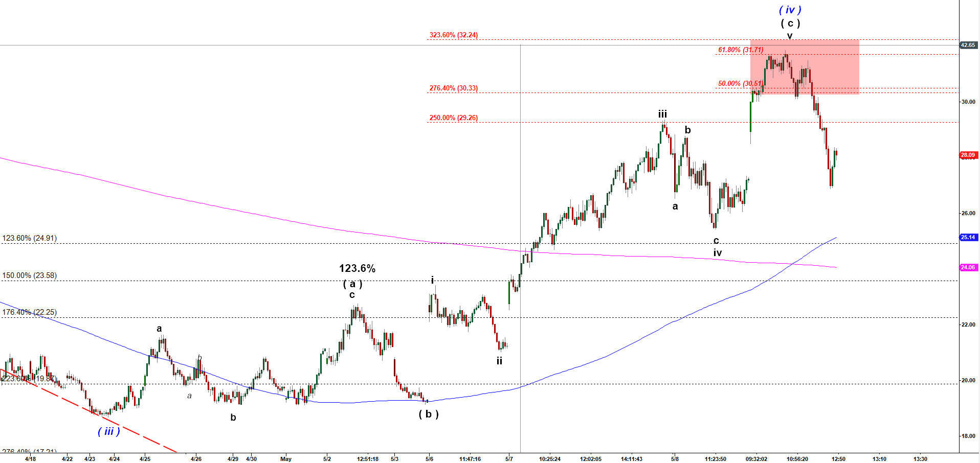Select the 42.65 crosshair price tag

pyautogui.click(x=968, y=45)
